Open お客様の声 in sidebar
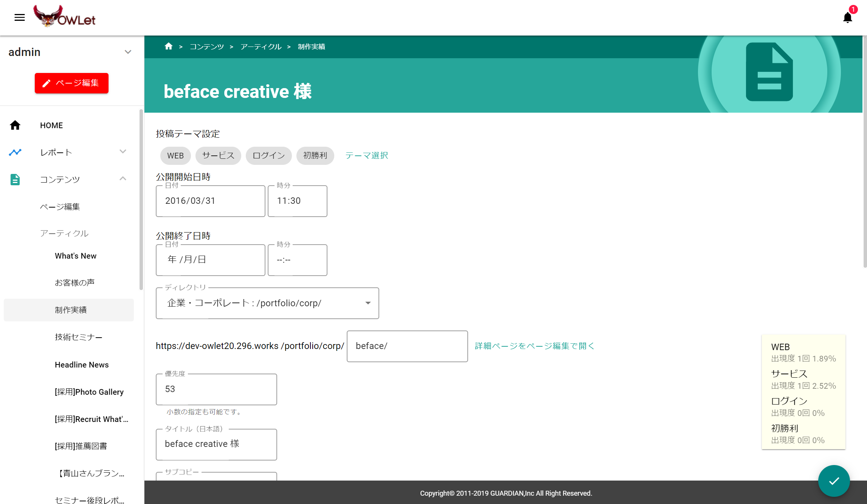The width and height of the screenshot is (867, 504). (74, 283)
